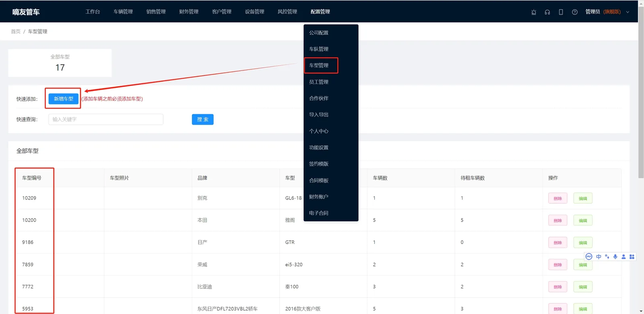Viewport: 644px width, 314px height.
Task: Click the mobile phone icon in header
Action: pyautogui.click(x=561, y=12)
